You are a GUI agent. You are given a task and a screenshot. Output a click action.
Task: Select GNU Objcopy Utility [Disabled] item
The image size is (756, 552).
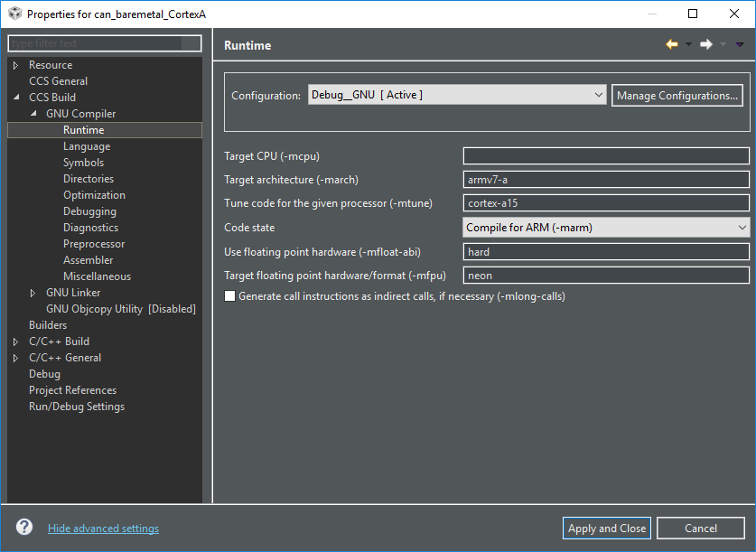click(121, 309)
